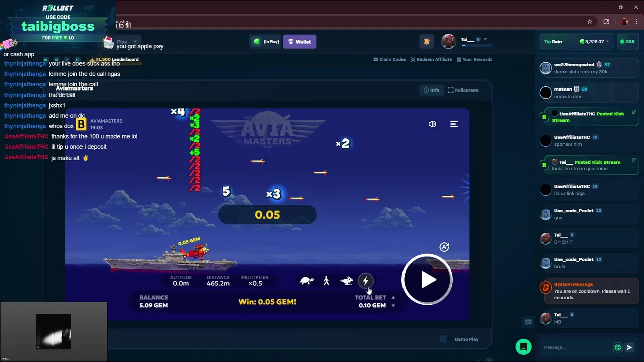Viewport: 644px width, 362px height.
Task: Expand the Tai___ account dropdown arrow
Action: pos(485,39)
